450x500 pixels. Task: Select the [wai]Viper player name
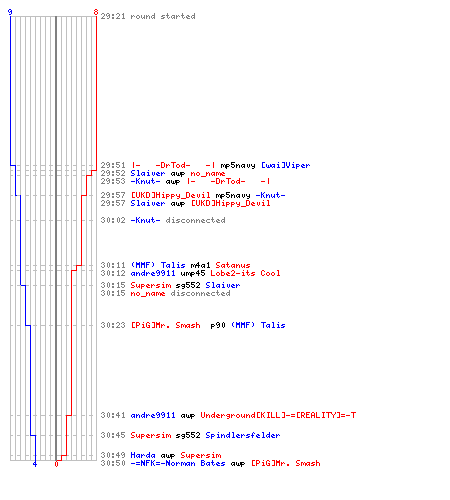click(x=285, y=165)
